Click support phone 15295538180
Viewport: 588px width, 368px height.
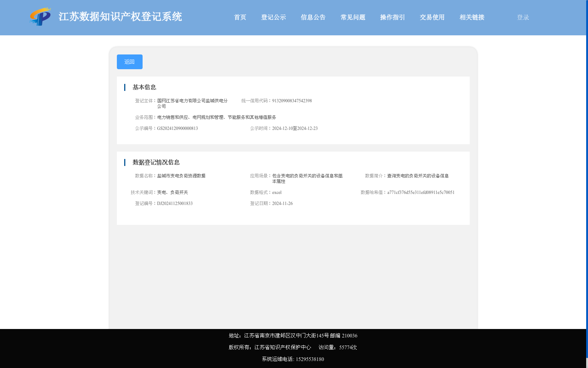310,359
